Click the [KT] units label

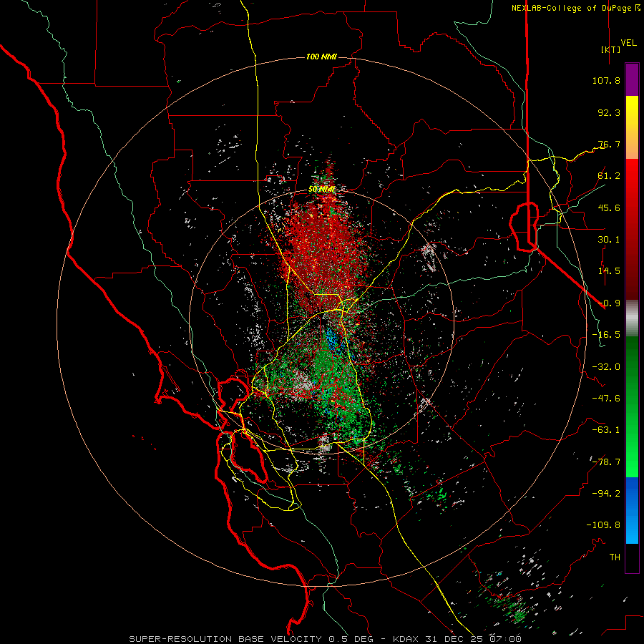point(611,49)
